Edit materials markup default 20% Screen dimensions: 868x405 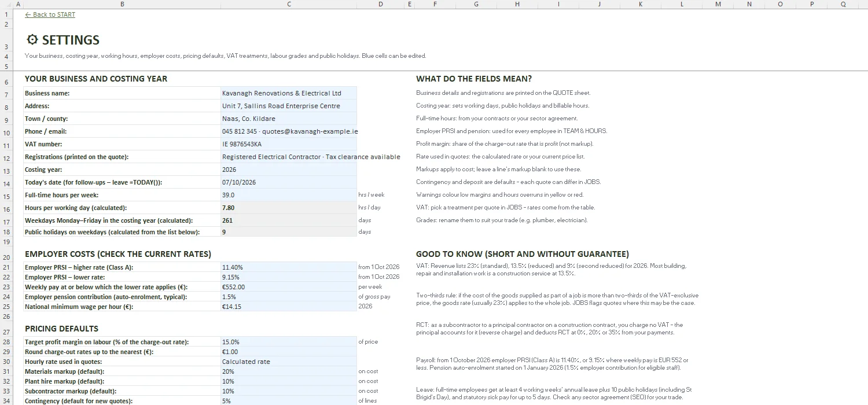pyautogui.click(x=289, y=371)
